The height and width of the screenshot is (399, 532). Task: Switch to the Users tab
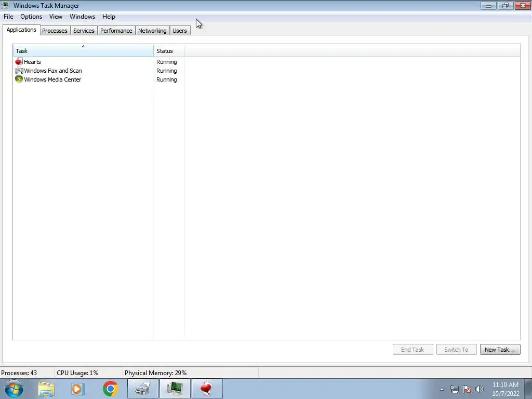coord(179,31)
